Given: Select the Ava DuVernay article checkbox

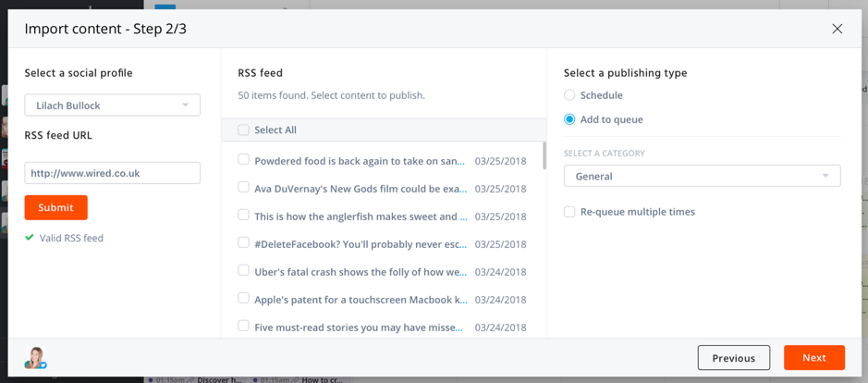Looking at the screenshot, I should tap(244, 187).
